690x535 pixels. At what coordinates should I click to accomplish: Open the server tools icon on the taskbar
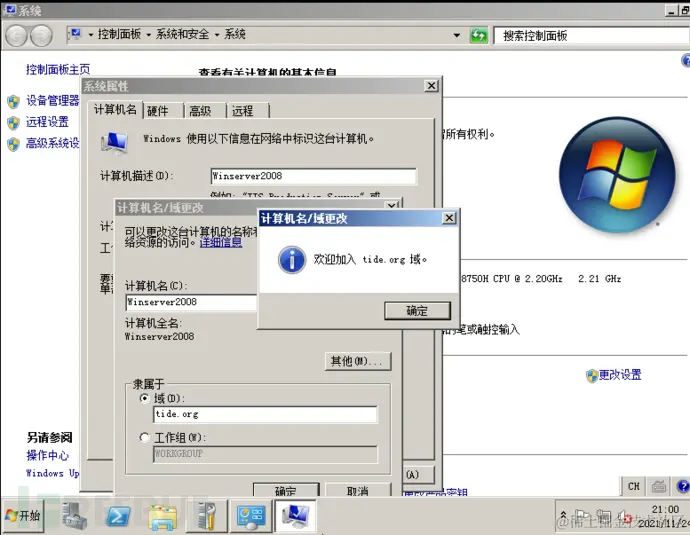point(206,516)
